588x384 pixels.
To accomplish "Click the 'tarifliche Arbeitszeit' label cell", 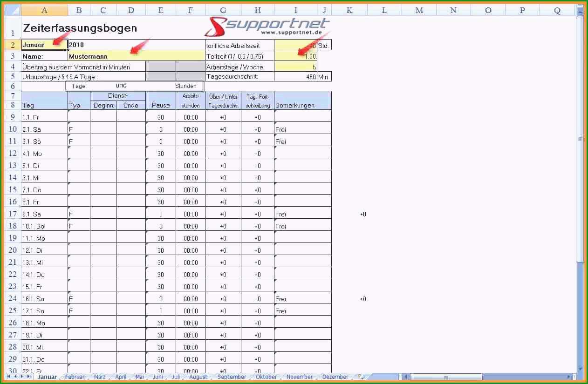I will 239,45.
